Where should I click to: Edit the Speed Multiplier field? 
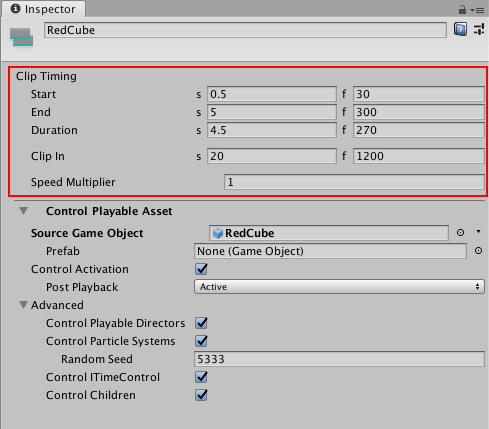pyautogui.click(x=354, y=182)
